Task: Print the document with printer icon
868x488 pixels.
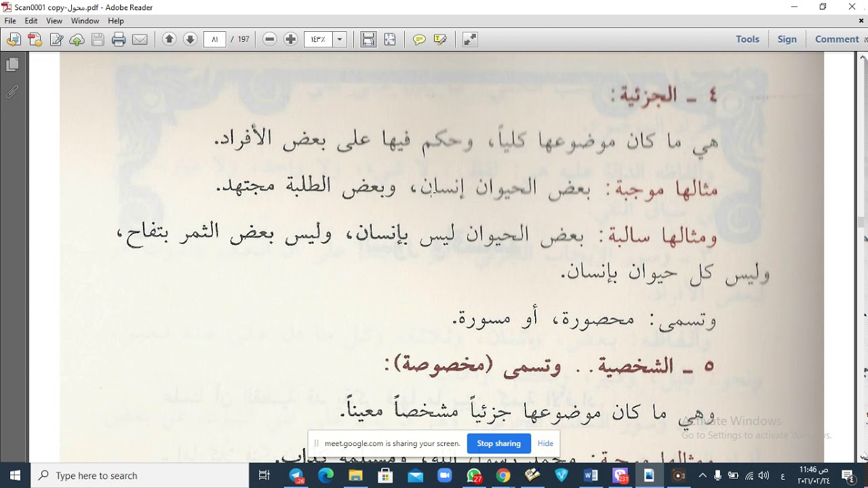Action: coord(119,40)
